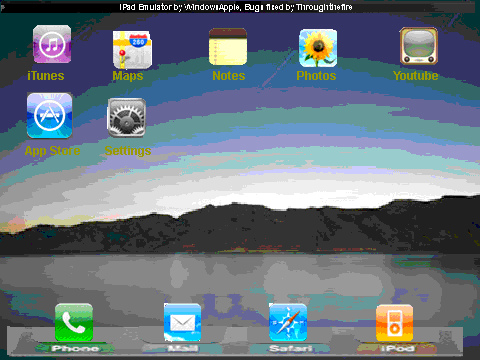The image size is (480, 360).
Task: Click the Mail label in dock
Action: tap(183, 349)
